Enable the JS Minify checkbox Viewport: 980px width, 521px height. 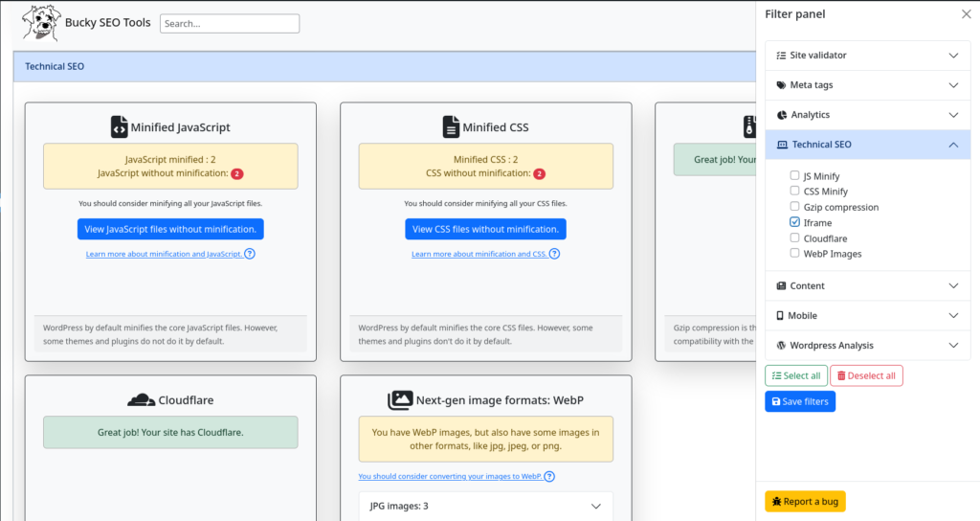[794, 176]
